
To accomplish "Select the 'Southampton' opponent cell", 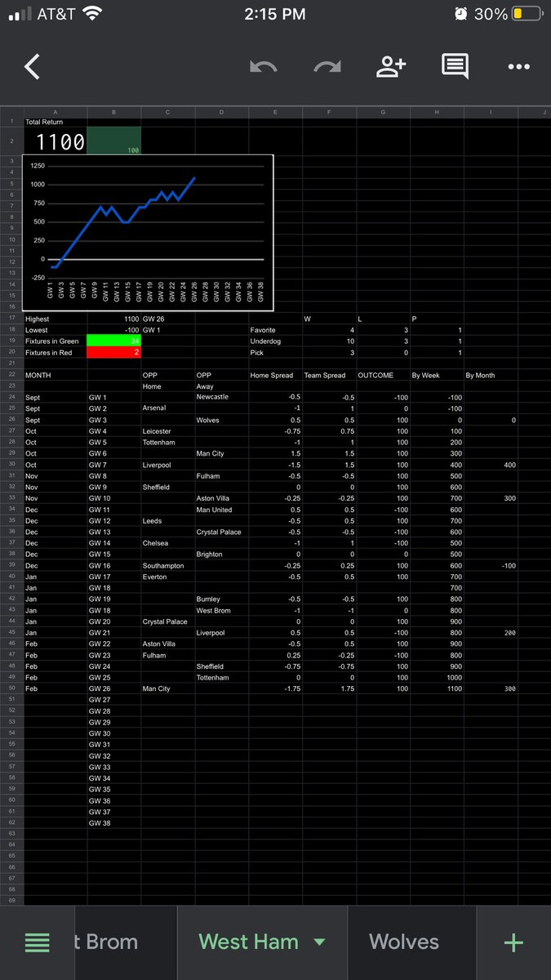I will tap(167, 566).
